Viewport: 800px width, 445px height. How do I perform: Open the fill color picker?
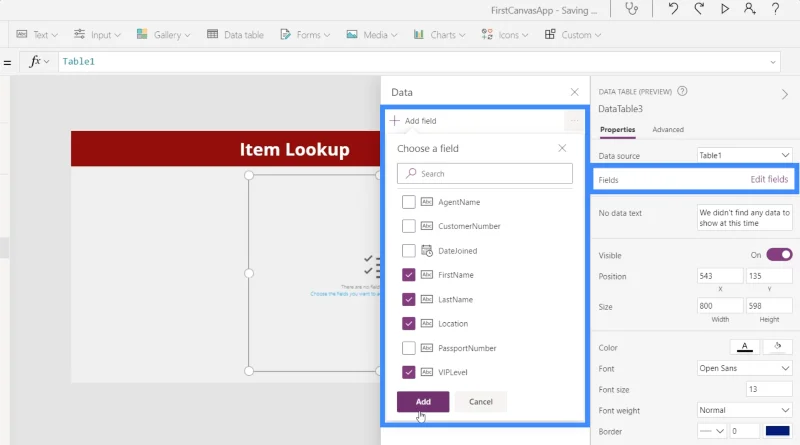click(x=778, y=347)
